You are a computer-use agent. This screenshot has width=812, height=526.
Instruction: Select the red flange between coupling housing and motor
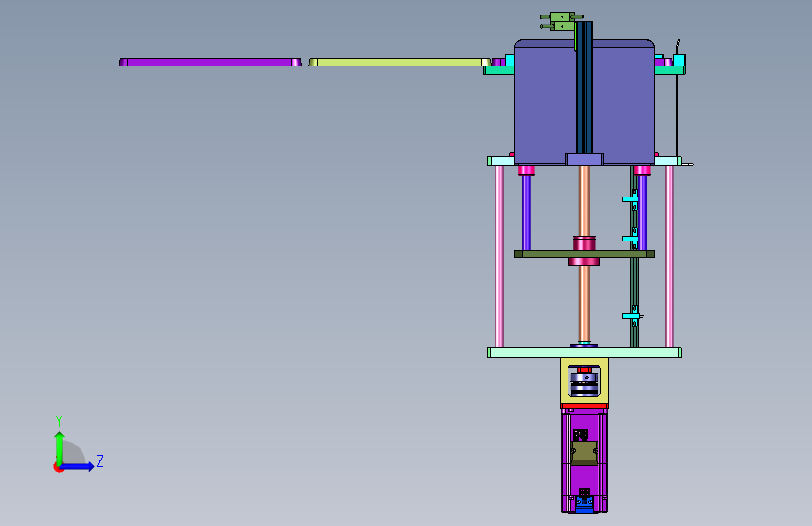click(x=584, y=406)
